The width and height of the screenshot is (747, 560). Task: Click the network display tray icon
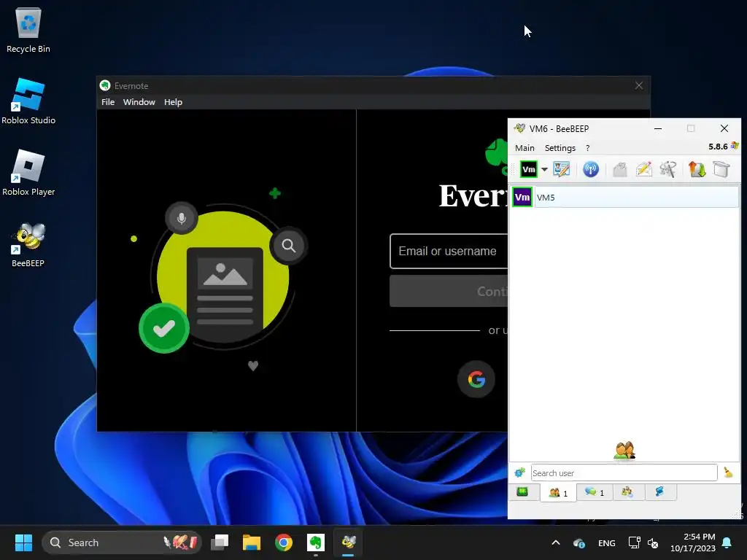(x=634, y=542)
